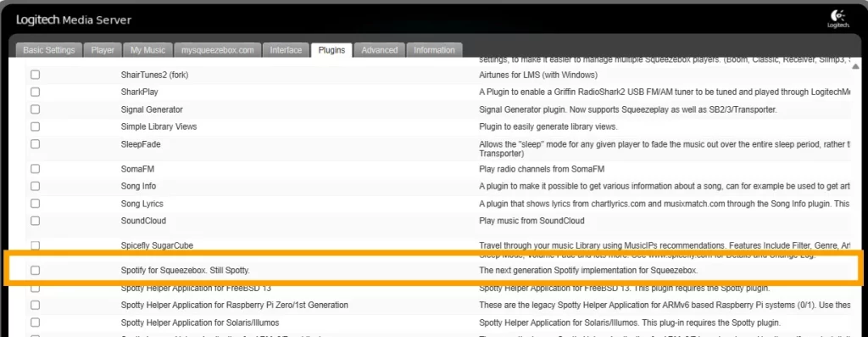Click 'Play music from SoundCloud' description
This screenshot has height=337, width=868.
click(x=531, y=221)
